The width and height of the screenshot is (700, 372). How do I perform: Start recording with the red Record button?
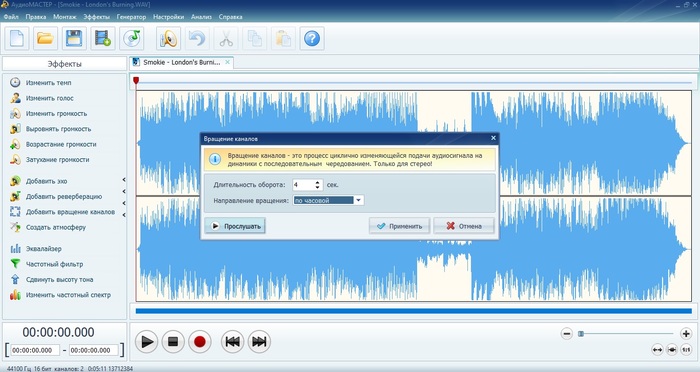coord(200,342)
